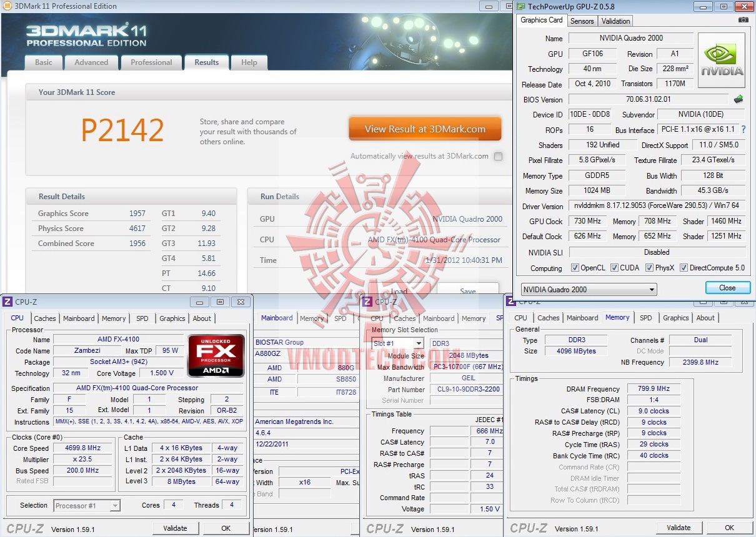Screen dimensions: 756x537
Task: Click the NVIDIA SLI Disabled field
Action: (x=657, y=252)
